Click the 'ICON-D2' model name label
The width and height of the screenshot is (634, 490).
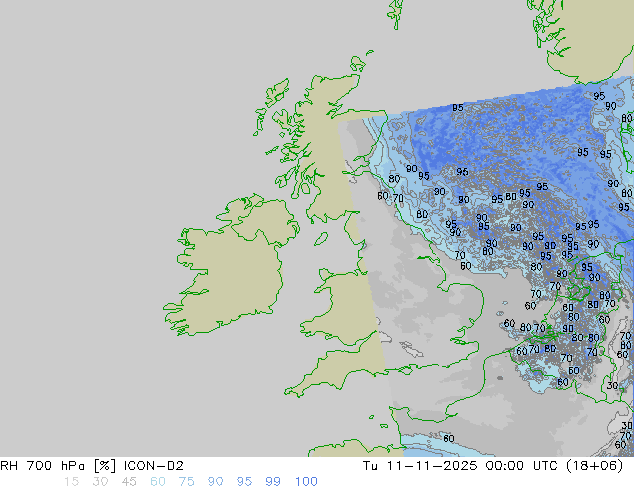coord(154,466)
